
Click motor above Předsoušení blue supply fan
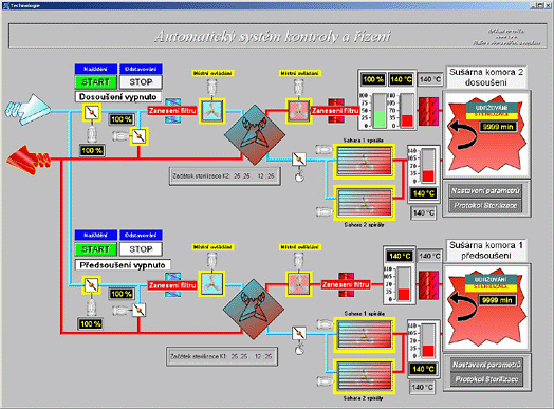click(212, 260)
